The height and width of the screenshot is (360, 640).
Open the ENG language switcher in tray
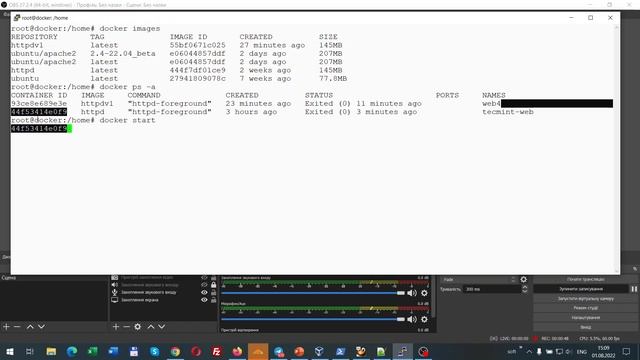click(582, 351)
